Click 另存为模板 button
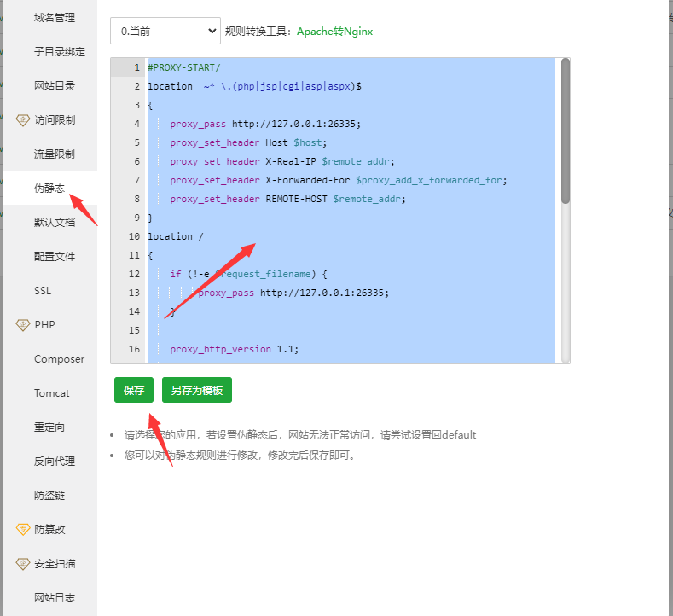This screenshot has width=673, height=616. [x=197, y=390]
